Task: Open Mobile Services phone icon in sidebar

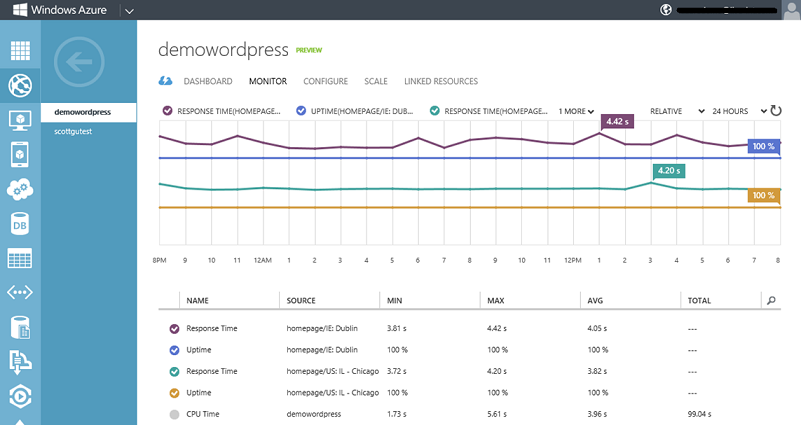Action: tap(20, 155)
